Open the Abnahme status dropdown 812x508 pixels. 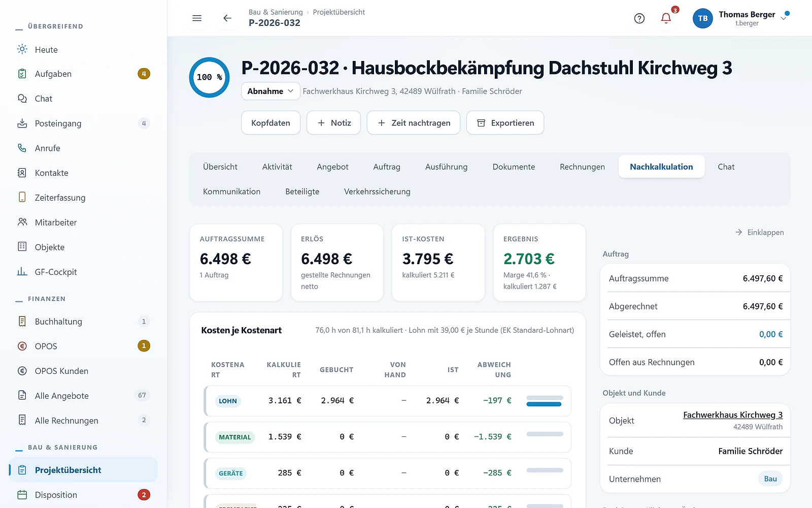point(270,91)
